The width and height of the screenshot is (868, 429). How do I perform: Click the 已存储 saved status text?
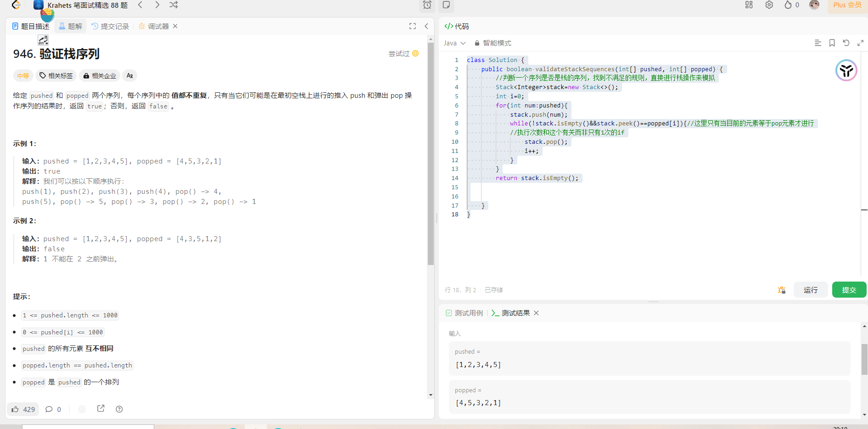494,290
